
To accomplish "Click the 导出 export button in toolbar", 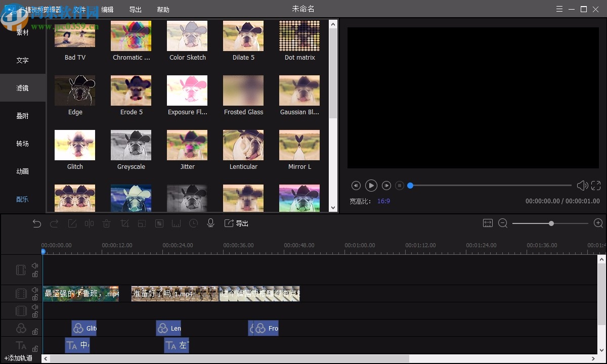I will click(x=237, y=223).
